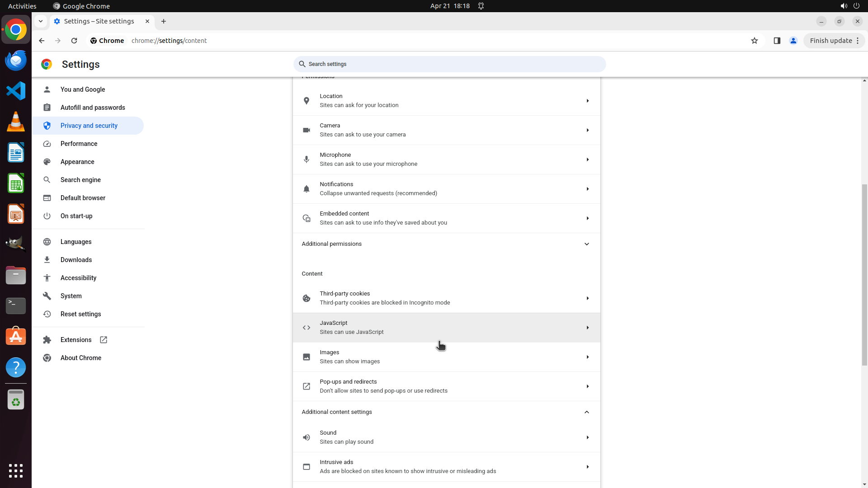
Task: Select Appearance in settings sidebar
Action: tap(77, 162)
